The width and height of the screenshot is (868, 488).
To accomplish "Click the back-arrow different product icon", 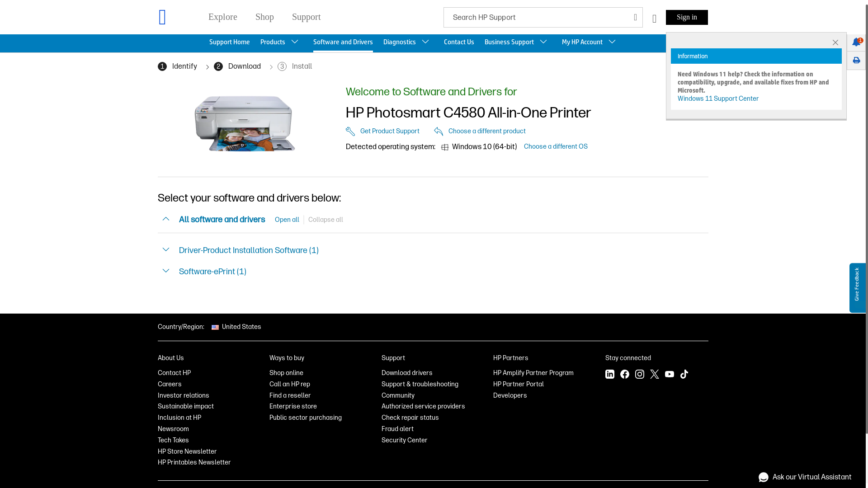I will [439, 131].
